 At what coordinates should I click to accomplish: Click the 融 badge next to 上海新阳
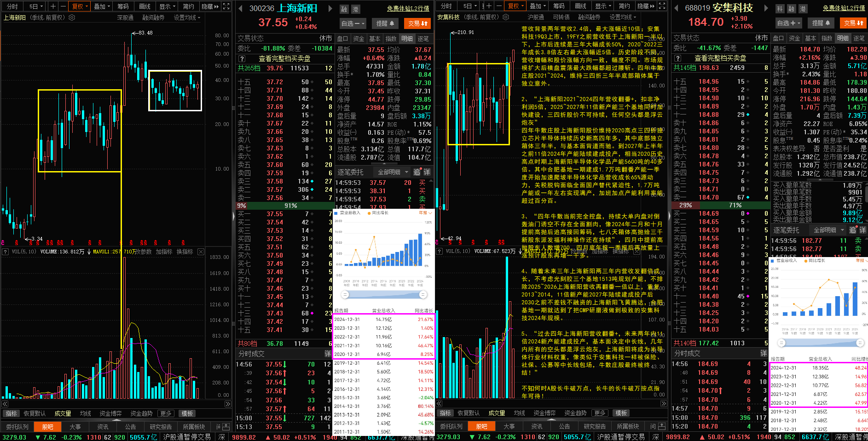click(344, 9)
